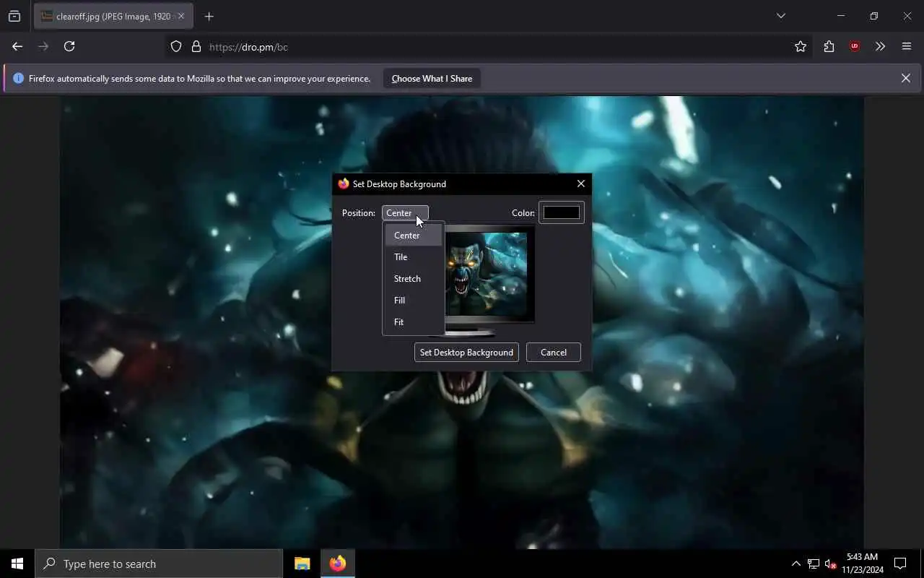Open the Windows Start menu
Viewport: 924px width, 578px height.
(17, 564)
